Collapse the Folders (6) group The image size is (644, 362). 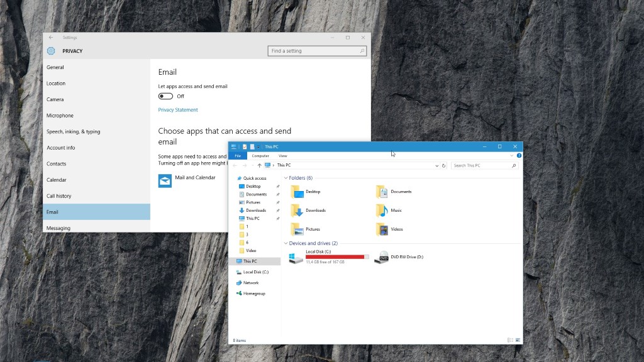(286, 178)
